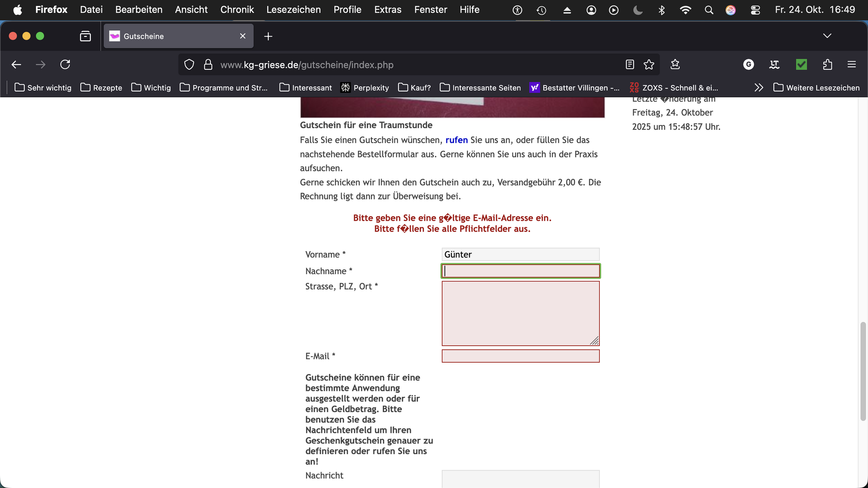The image size is (868, 488).
Task: Toggle Focus mode moon icon in menu bar
Action: coord(638,10)
